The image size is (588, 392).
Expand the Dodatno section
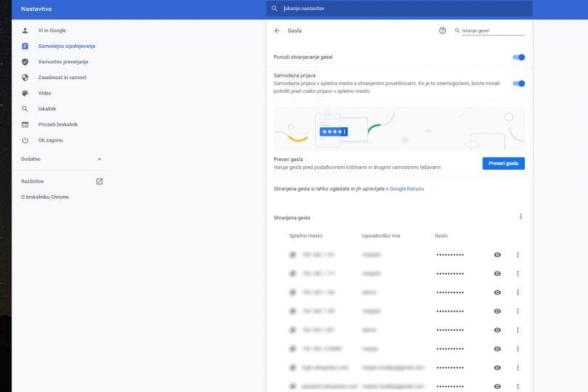point(99,159)
